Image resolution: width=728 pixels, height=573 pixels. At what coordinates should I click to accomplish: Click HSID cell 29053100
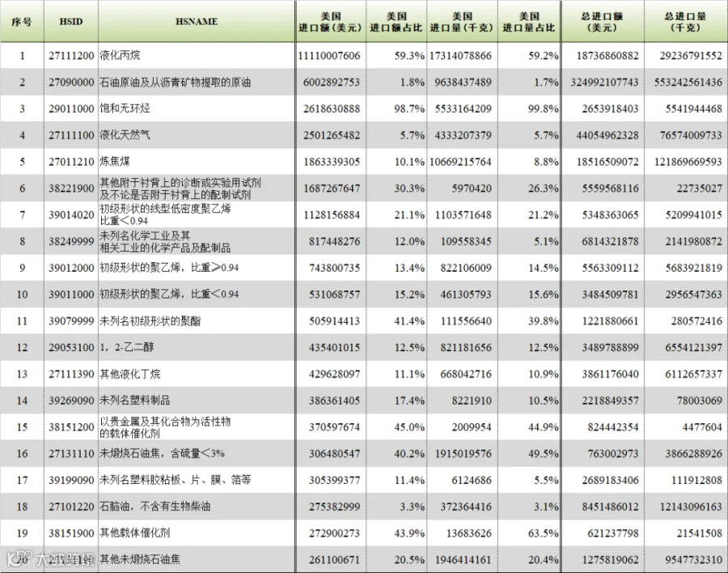(71, 347)
